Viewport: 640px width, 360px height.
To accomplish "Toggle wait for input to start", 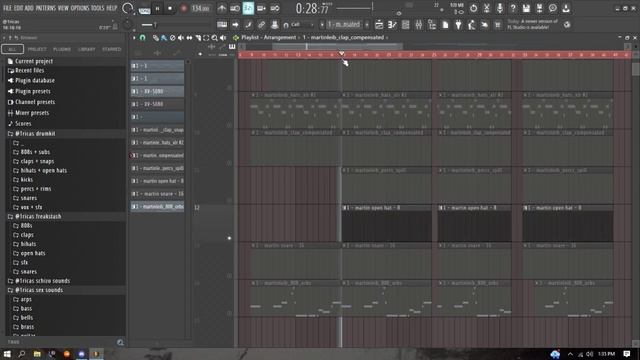I will pos(235,8).
